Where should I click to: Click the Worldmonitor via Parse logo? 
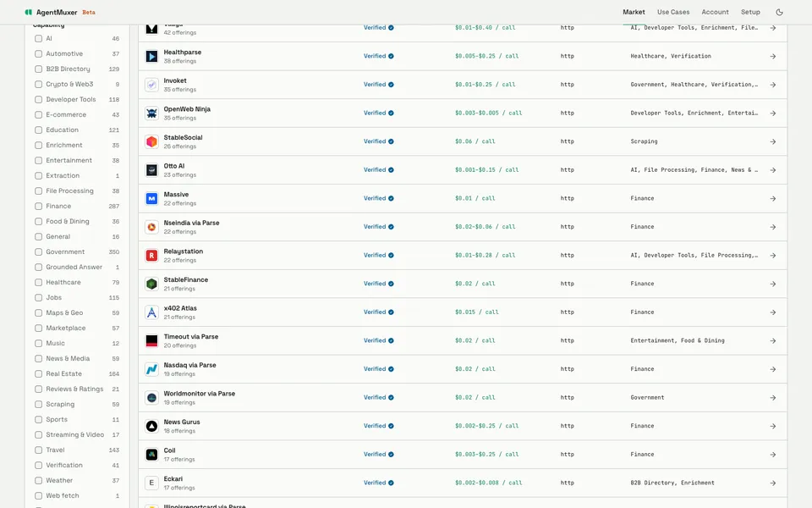point(151,398)
